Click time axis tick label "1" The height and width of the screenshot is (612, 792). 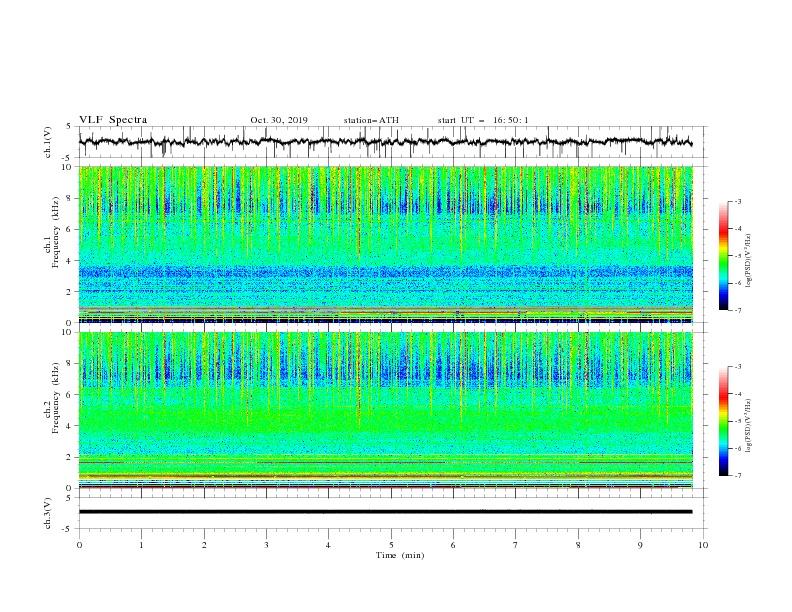click(x=141, y=545)
